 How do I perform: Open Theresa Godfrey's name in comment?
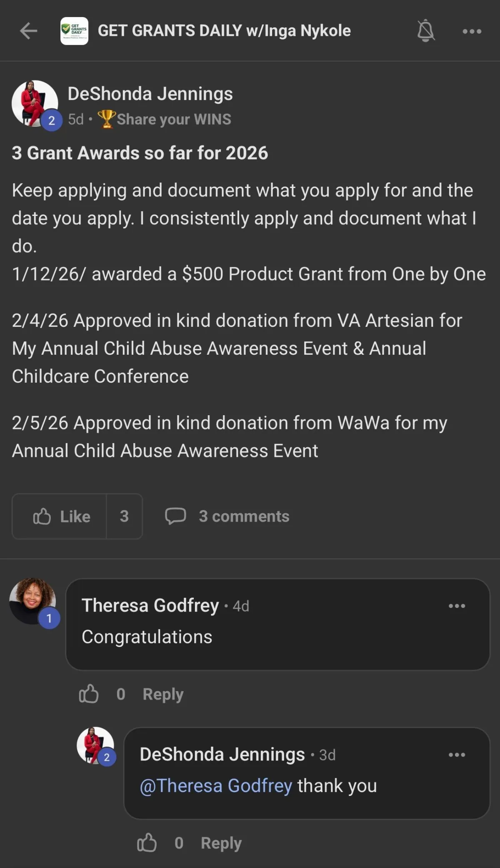[150, 605]
